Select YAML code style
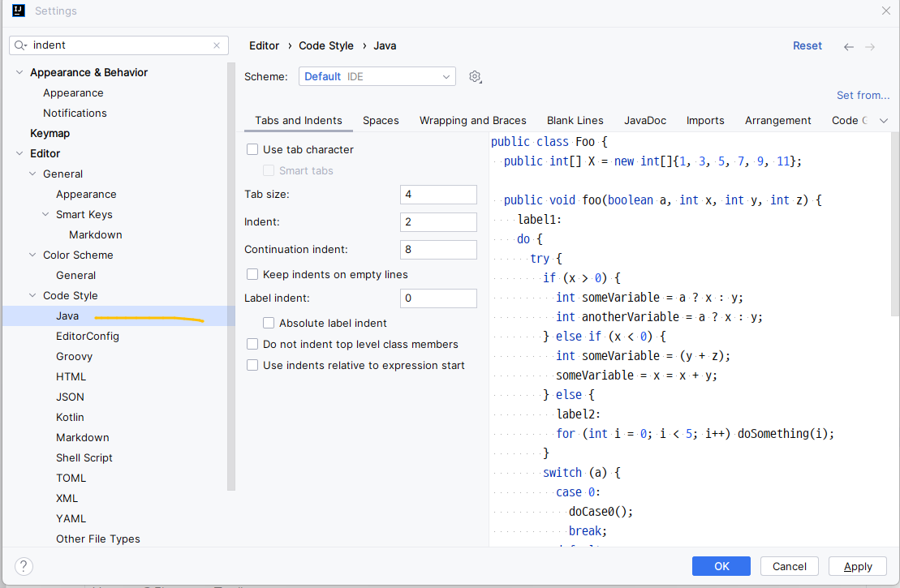 (71, 518)
